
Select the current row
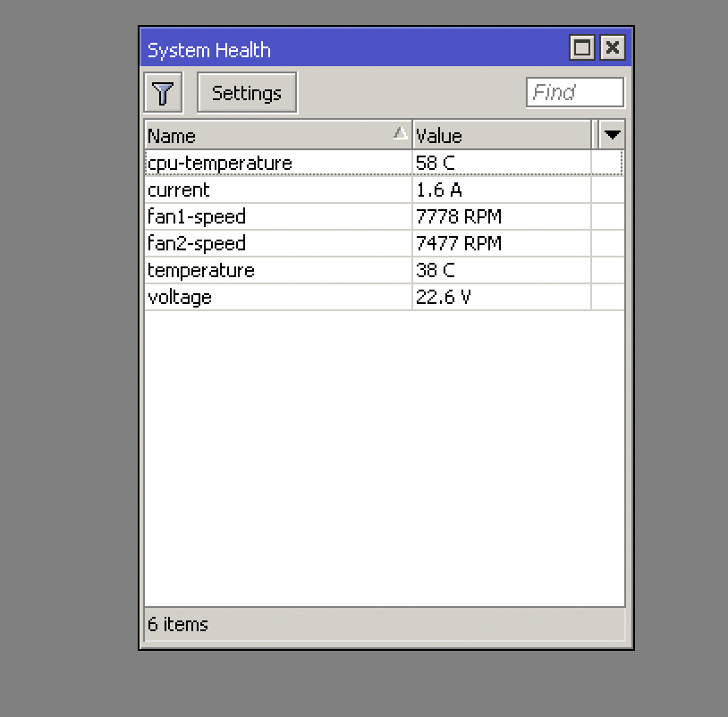tap(179, 190)
